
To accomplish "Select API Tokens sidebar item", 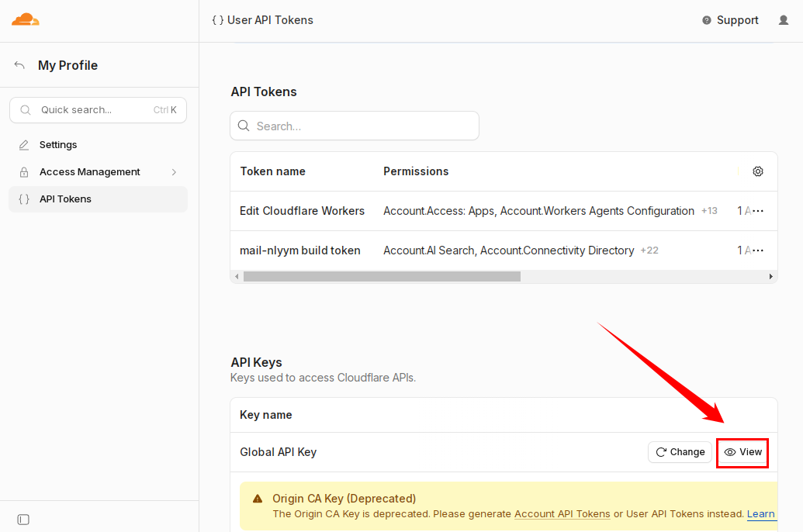I will [x=99, y=199].
